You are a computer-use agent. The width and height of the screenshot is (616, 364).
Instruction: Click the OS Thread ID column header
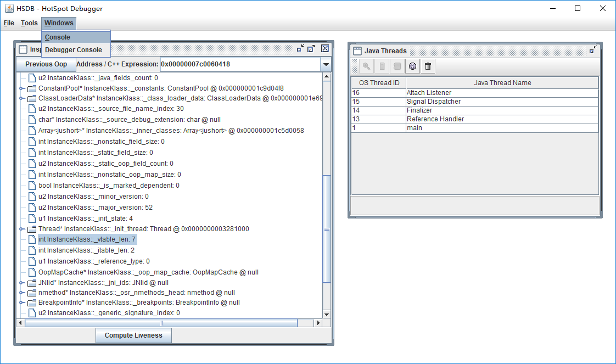(379, 82)
